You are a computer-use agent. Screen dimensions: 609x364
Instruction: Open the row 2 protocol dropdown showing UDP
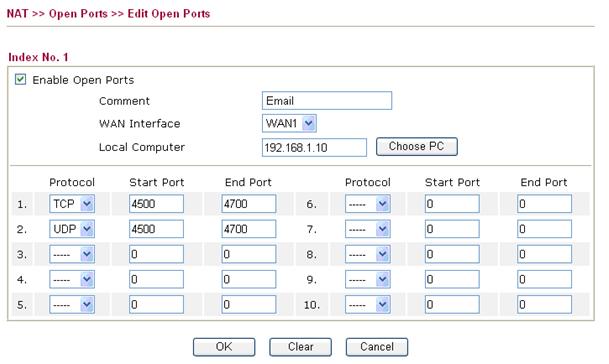(x=72, y=229)
